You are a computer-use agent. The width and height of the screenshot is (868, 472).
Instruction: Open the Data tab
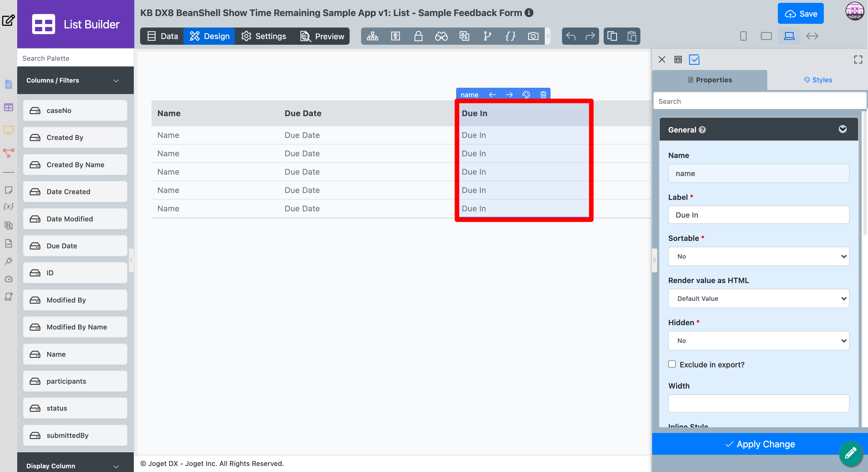162,36
